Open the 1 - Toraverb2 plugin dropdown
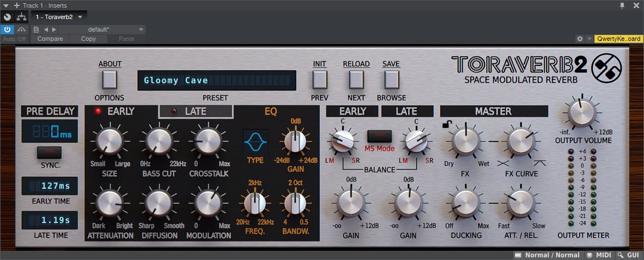Viewport: 644px width, 260px height. pyautogui.click(x=59, y=17)
